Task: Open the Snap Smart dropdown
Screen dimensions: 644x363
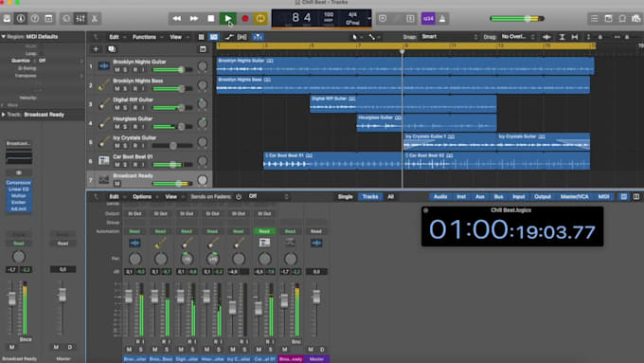Action: click(x=450, y=37)
